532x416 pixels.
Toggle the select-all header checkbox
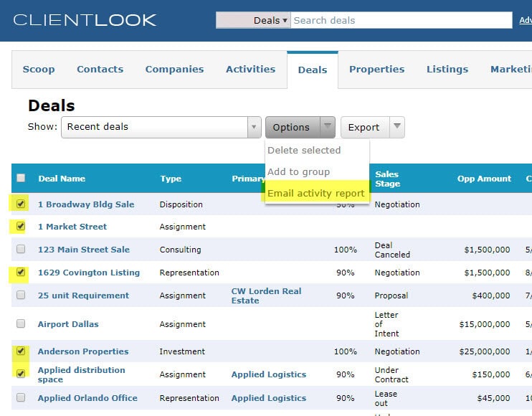click(x=21, y=178)
